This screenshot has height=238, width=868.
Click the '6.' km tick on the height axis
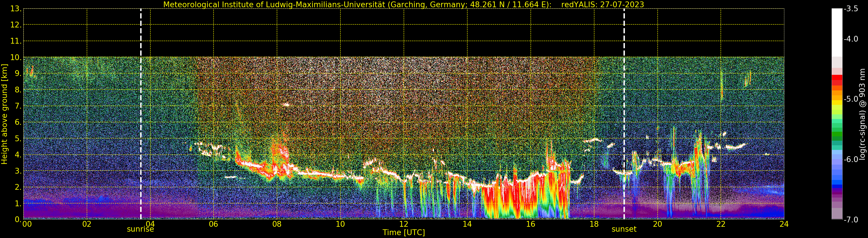click(18, 122)
